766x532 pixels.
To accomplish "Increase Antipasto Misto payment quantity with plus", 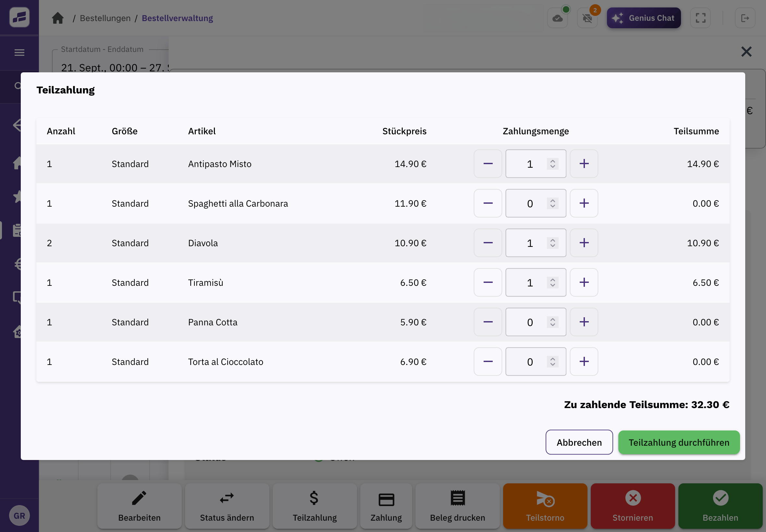I will 584,164.
